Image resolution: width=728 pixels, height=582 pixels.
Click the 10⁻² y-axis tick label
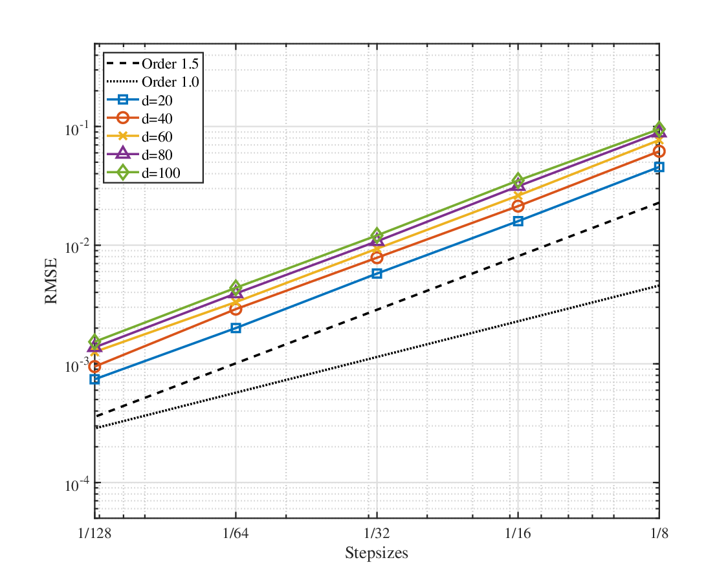coord(76,248)
